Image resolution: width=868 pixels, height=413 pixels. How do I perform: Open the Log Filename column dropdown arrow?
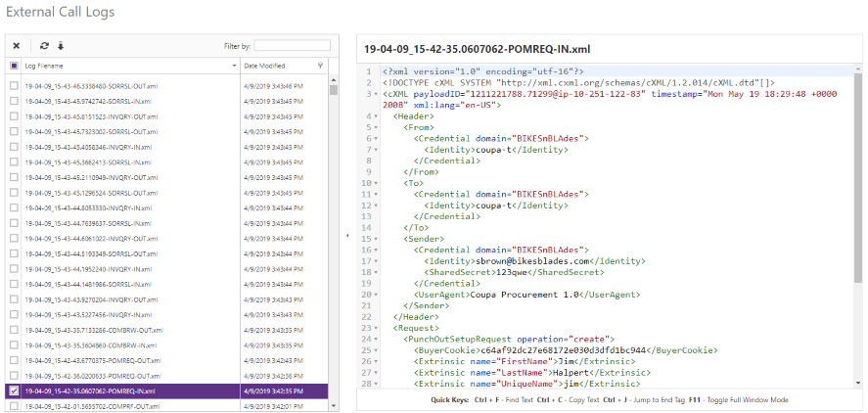(235, 66)
